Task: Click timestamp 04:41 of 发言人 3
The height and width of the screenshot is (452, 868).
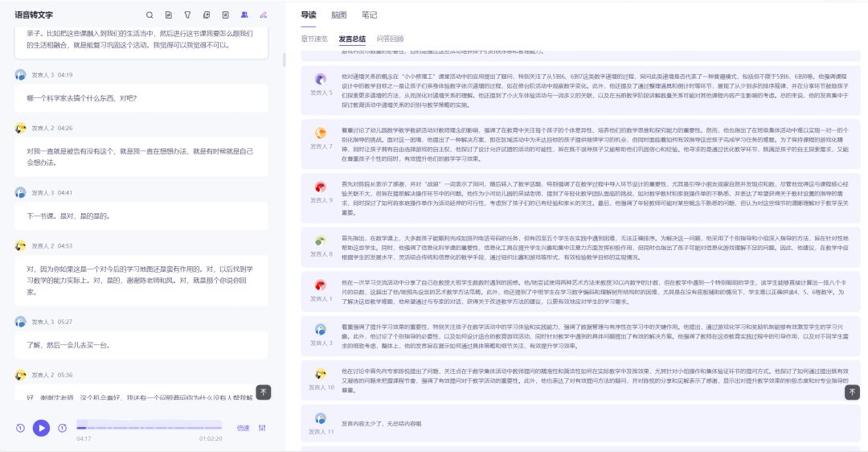Action: [65, 193]
